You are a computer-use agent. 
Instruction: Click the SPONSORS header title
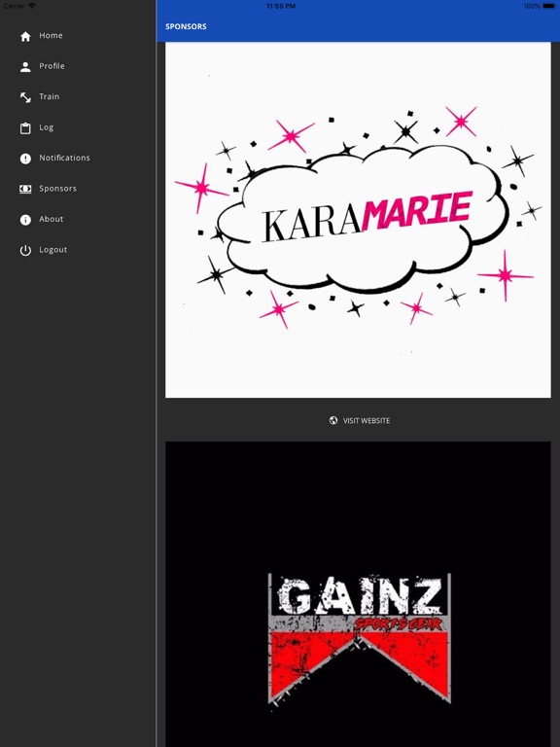coord(186,26)
